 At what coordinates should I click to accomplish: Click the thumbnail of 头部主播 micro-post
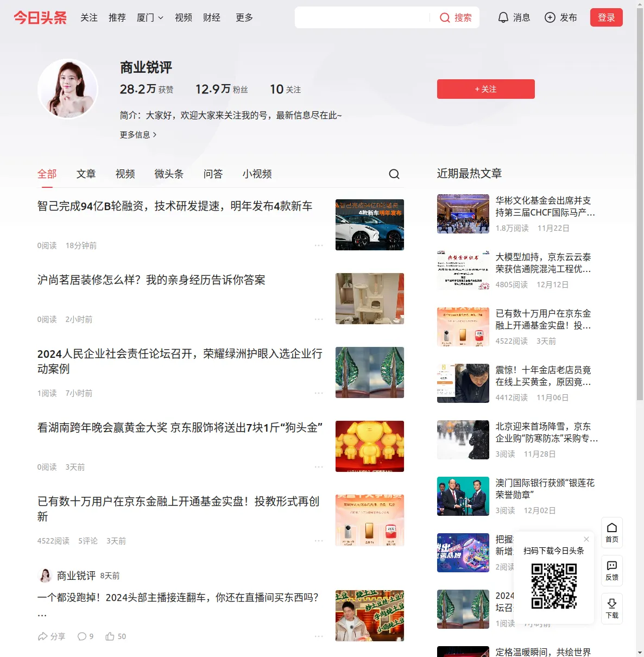[x=370, y=616]
